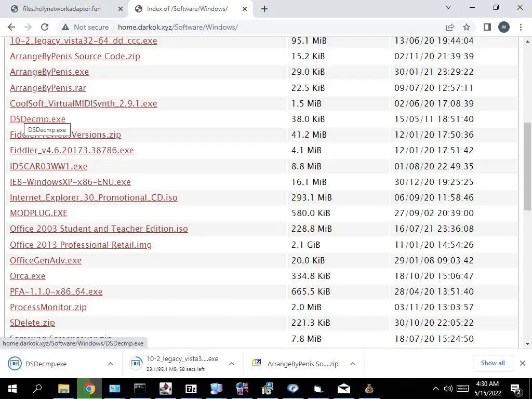Open the volume speaker tray icon
Viewport: 532px width, 399px height.
point(448,389)
